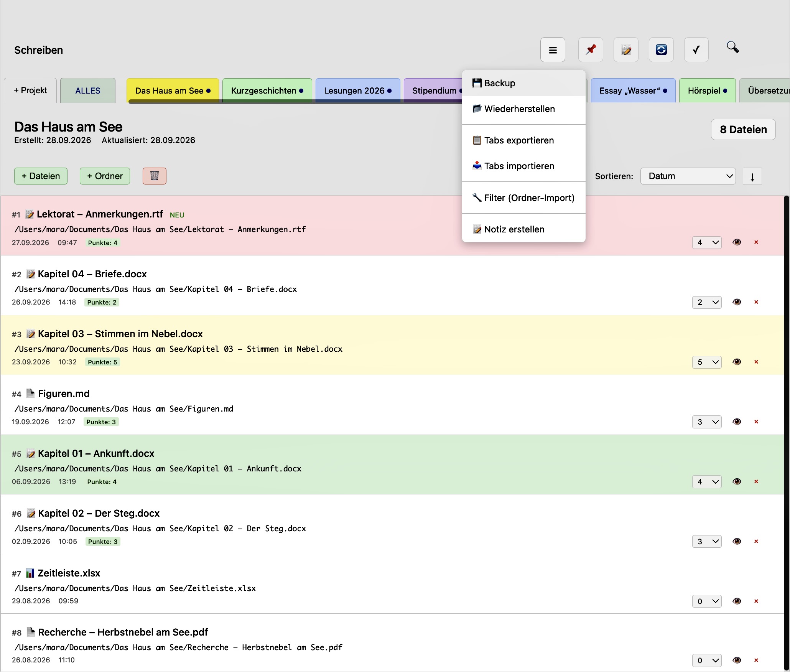
Task: Switch to the Lesungen 2026 tab
Action: [358, 91]
